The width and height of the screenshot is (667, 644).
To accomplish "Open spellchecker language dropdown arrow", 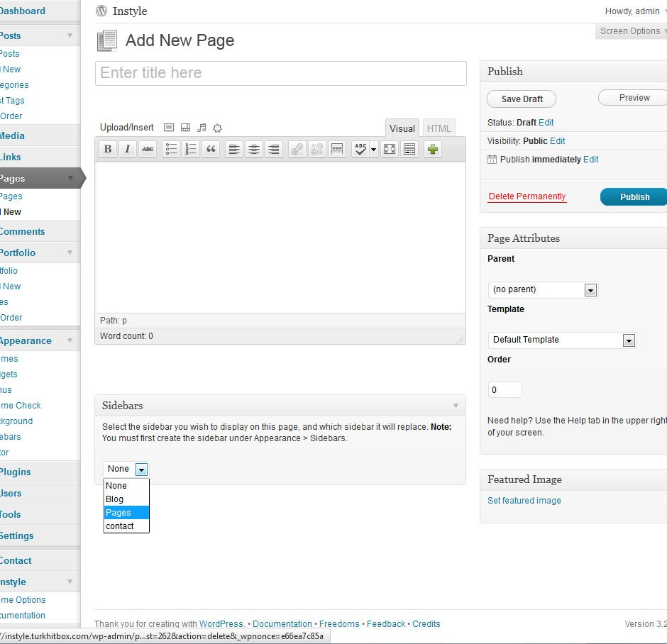I will [x=373, y=149].
